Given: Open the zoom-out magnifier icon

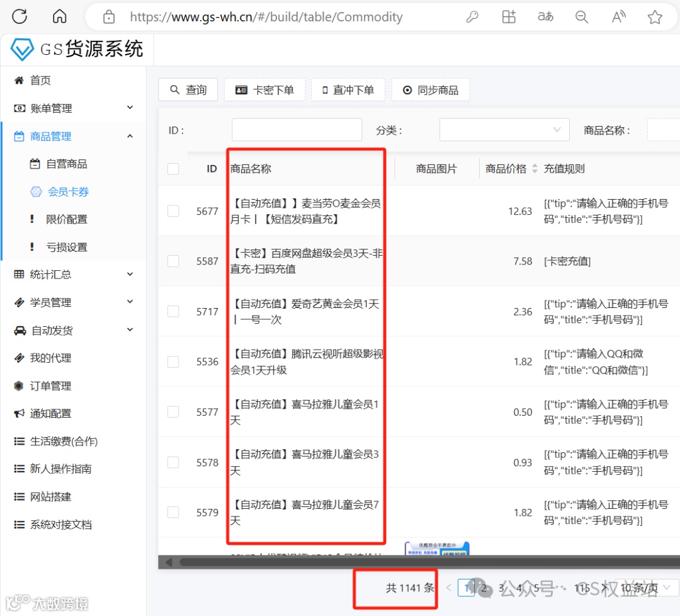Looking at the screenshot, I should [582, 17].
